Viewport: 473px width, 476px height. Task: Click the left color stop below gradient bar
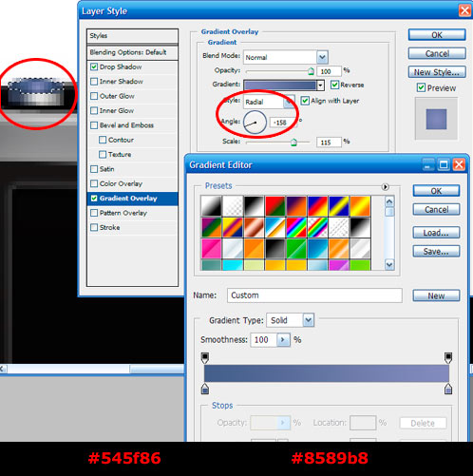pyautogui.click(x=205, y=389)
